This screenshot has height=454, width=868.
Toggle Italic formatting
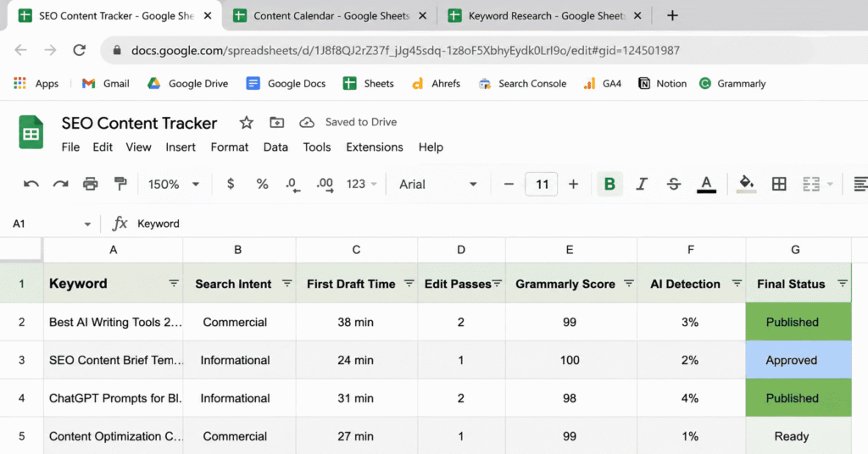[642, 184]
